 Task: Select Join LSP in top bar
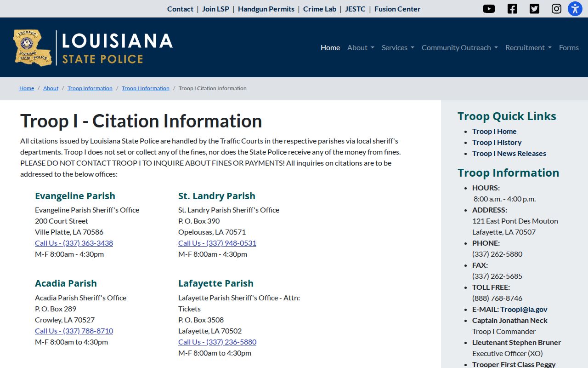(x=215, y=9)
